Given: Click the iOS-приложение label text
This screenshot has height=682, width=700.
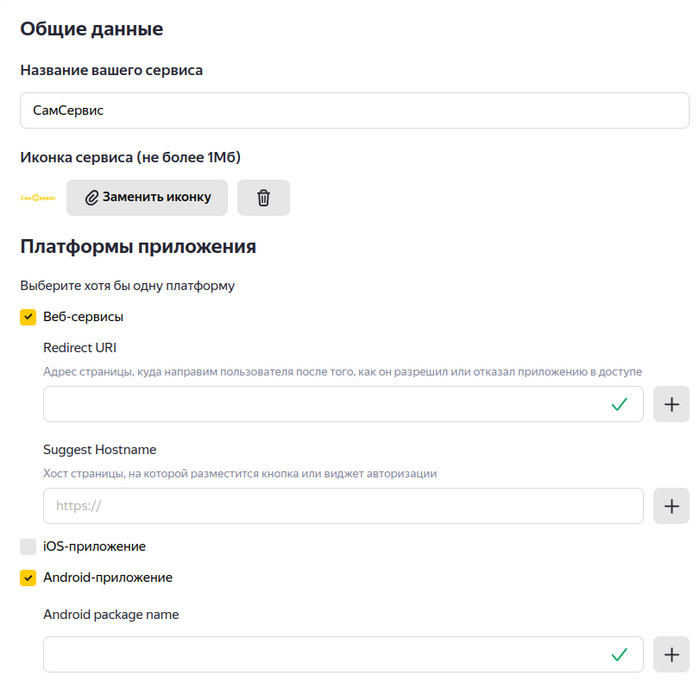Looking at the screenshot, I should 95,547.
